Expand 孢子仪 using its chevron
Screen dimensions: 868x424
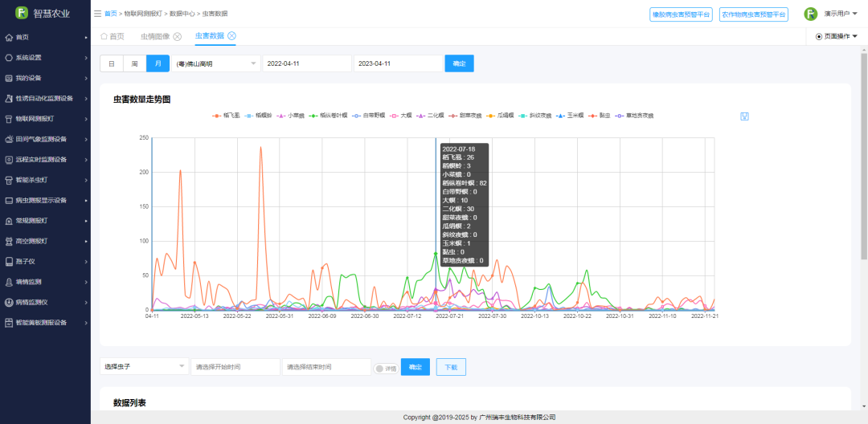(x=86, y=262)
